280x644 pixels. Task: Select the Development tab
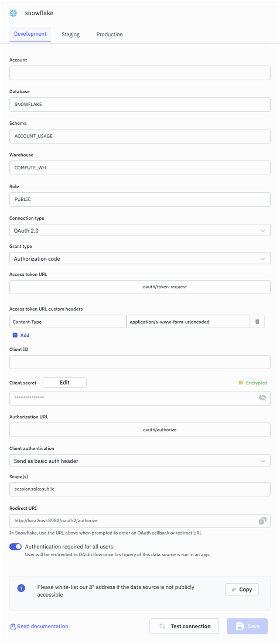click(30, 34)
